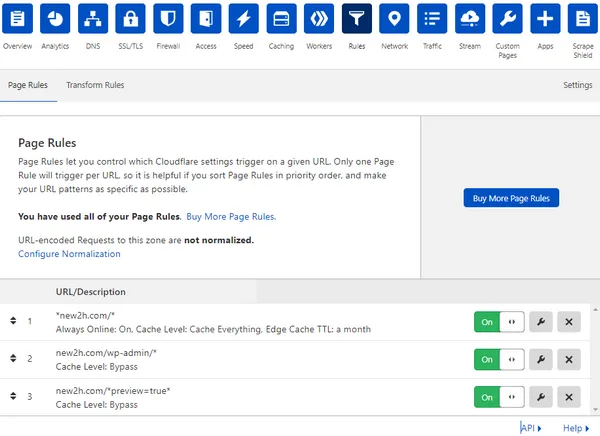The width and height of the screenshot is (600, 436).
Task: Select the Rules funnel icon
Action: click(x=357, y=18)
